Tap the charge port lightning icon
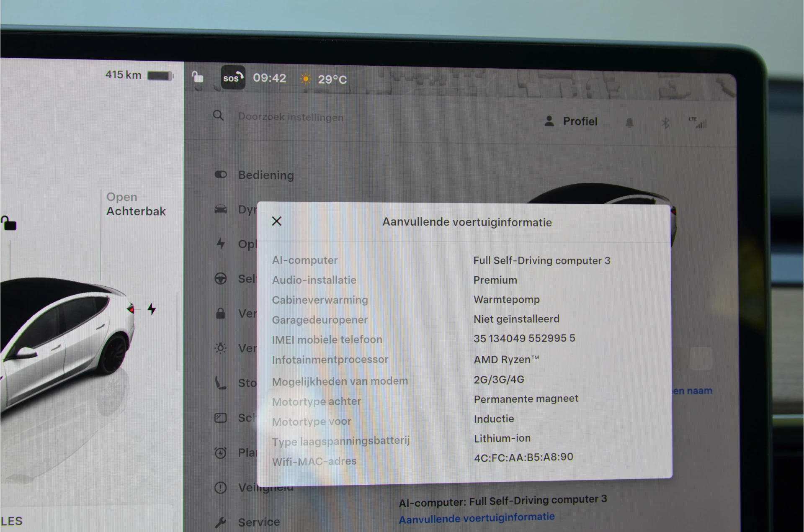804x532 pixels. point(152,309)
